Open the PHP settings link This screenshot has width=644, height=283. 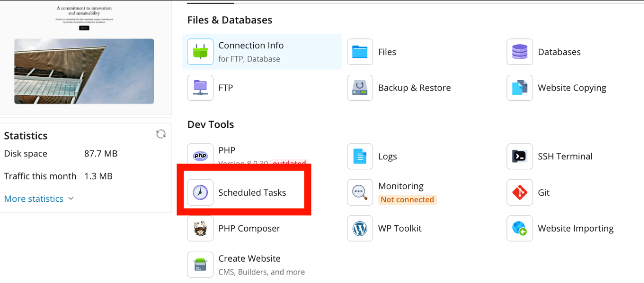(x=227, y=150)
